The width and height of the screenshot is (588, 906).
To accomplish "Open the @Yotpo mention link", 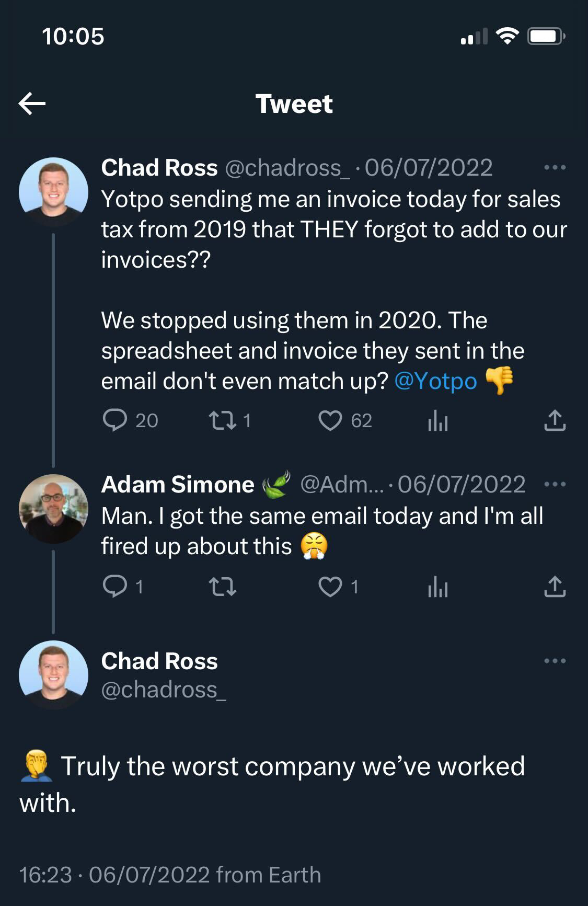I will (x=435, y=381).
